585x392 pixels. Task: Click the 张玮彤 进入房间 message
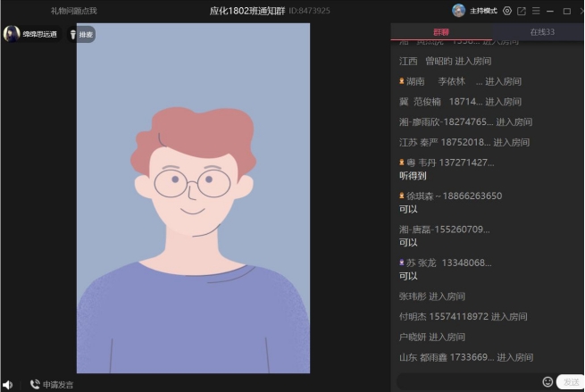tap(432, 296)
